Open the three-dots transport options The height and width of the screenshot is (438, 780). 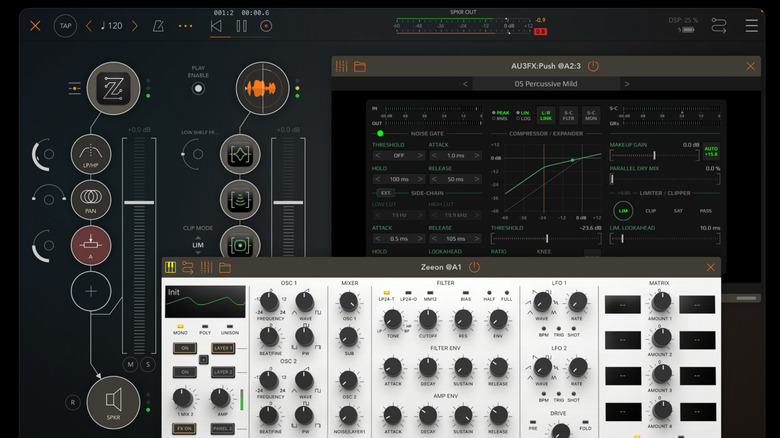186,26
